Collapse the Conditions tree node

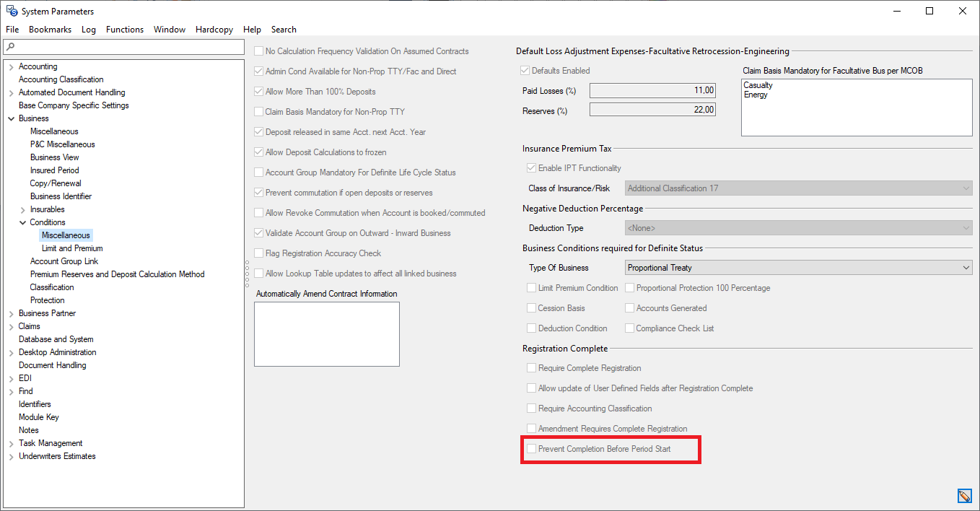coord(22,222)
